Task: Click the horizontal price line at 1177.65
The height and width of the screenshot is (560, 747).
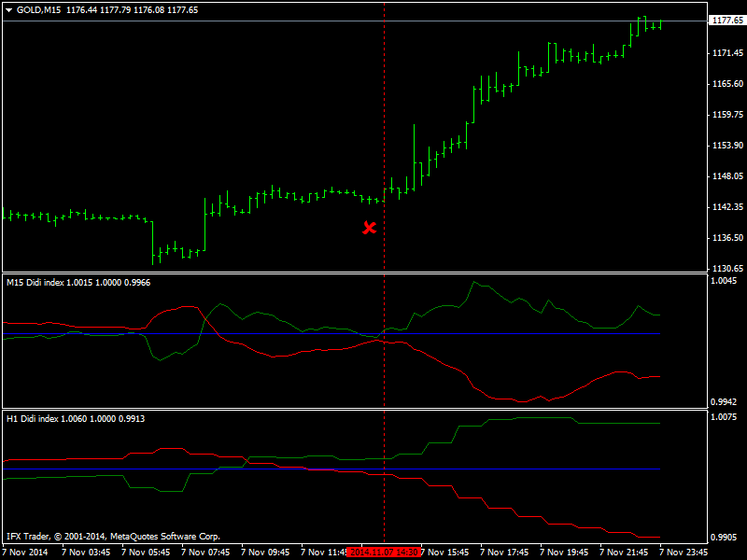Action: [355, 21]
